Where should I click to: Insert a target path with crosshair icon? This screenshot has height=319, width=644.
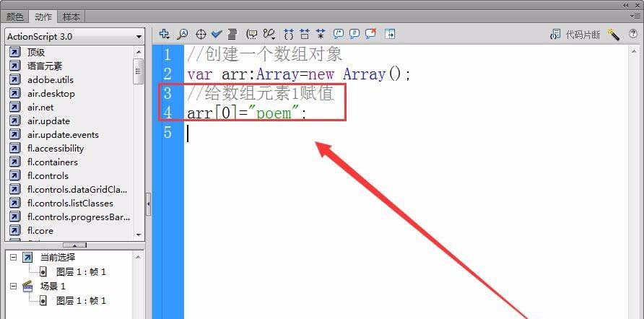point(201,34)
